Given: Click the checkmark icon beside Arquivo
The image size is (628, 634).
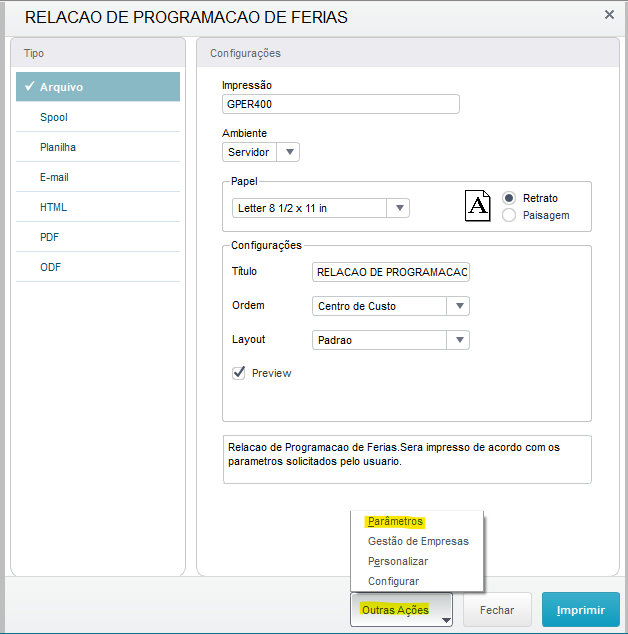Looking at the screenshot, I should click(29, 86).
